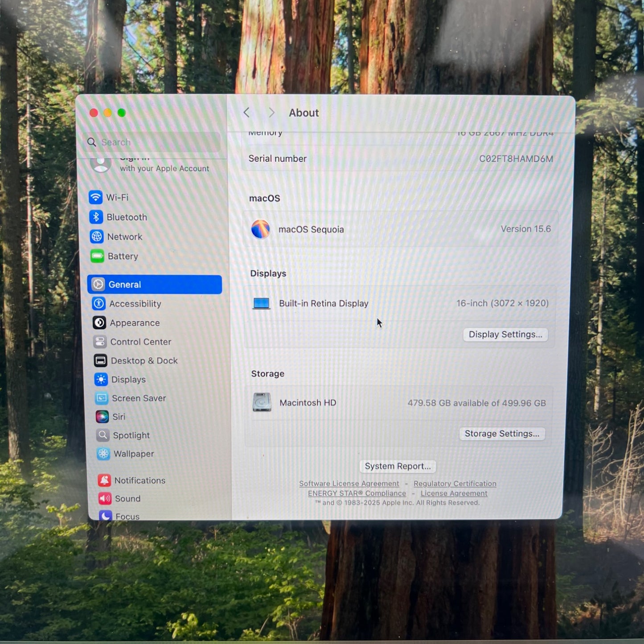Viewport: 644px width, 644px height.
Task: Select Screen Saver label in sidebar
Action: tap(139, 398)
